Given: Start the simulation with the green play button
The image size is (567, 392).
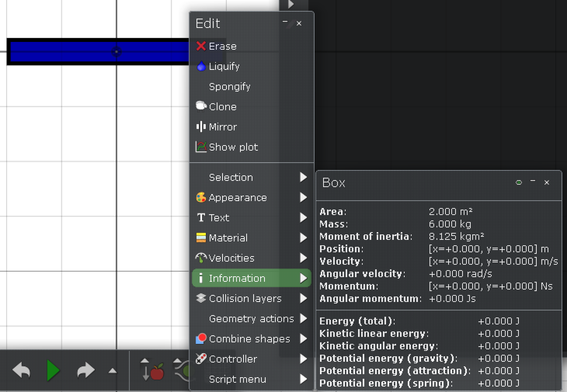Looking at the screenshot, I should [53, 370].
